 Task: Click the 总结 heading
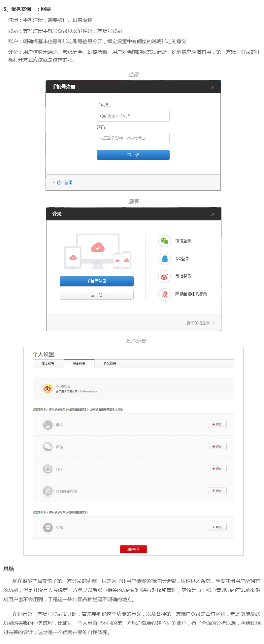click(x=9, y=569)
